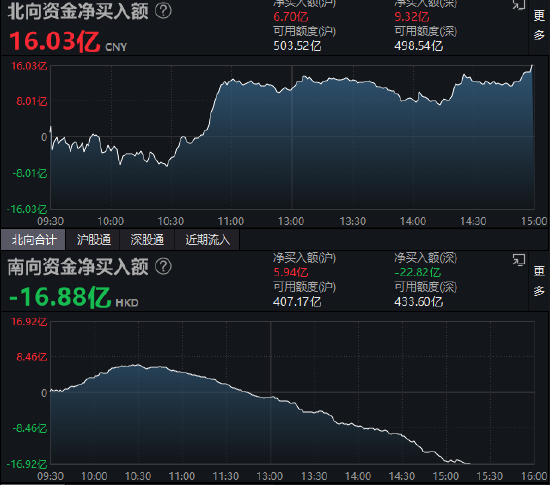The image size is (550, 485).
Task: Click the 13:00 marker on southbound chart
Action: [270, 476]
